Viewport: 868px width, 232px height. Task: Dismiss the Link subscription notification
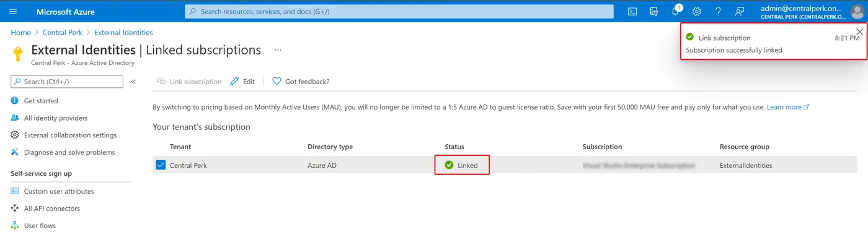click(x=859, y=32)
